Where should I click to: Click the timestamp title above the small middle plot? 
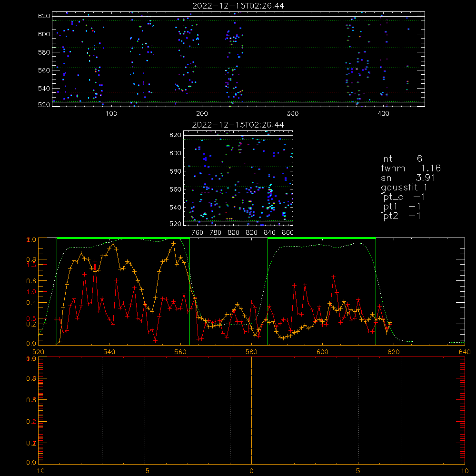[x=238, y=125]
